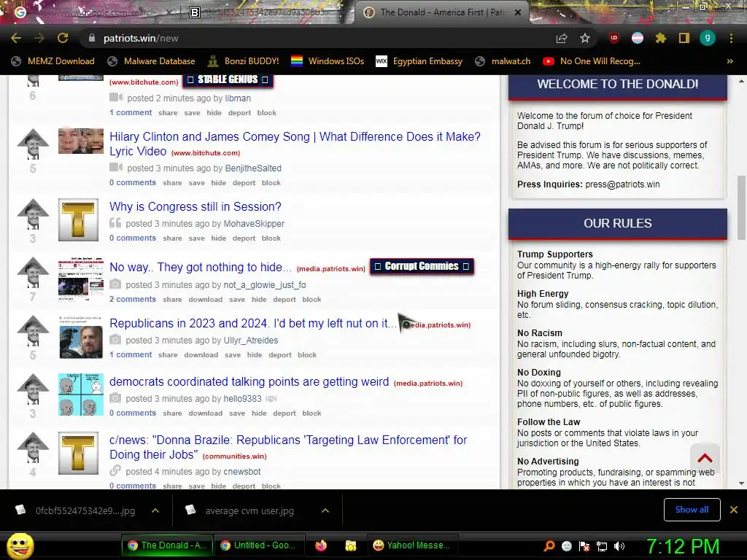The height and width of the screenshot is (560, 747).
Task: Open Chrome three-dot menu
Action: click(x=731, y=38)
